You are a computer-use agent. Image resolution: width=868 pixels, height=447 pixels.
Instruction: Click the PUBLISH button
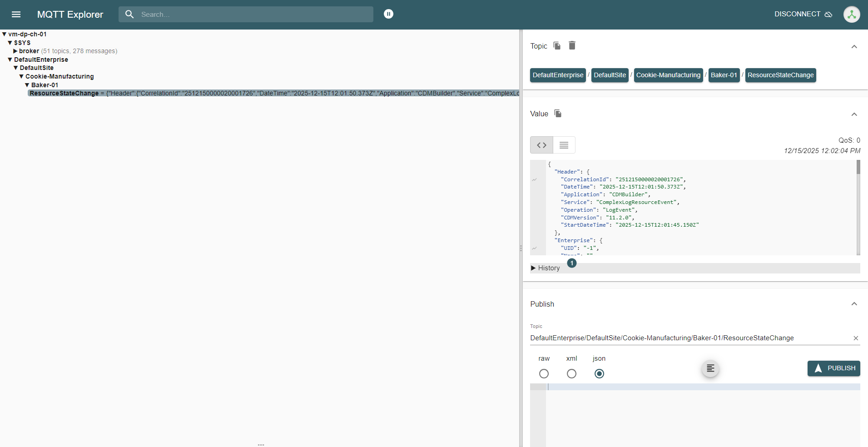tap(833, 368)
